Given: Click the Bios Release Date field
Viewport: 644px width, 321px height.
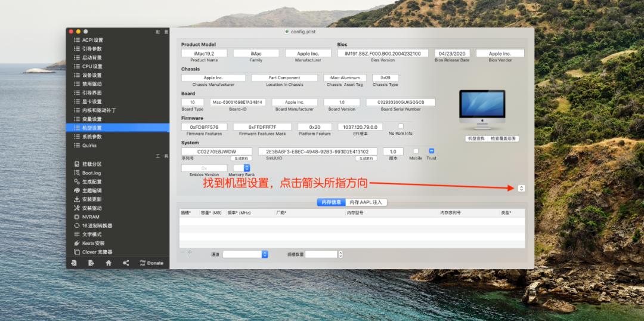Looking at the screenshot, I should [x=452, y=54].
